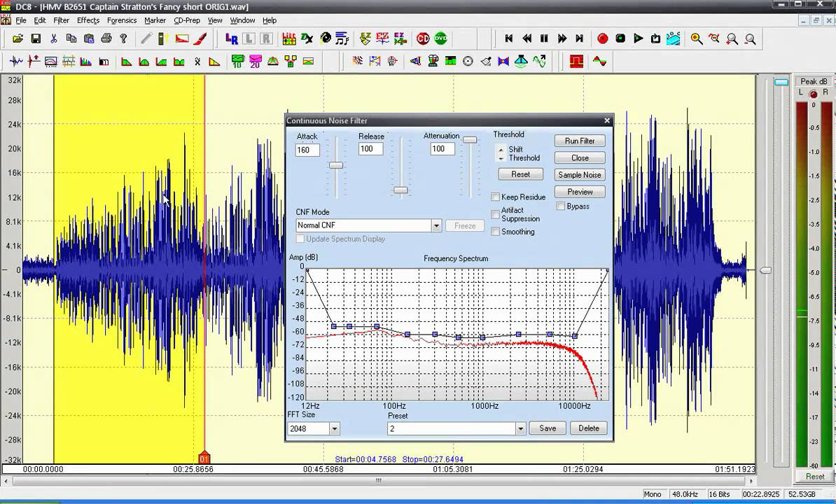Shift threshold up with the up arrow

pos(501,150)
